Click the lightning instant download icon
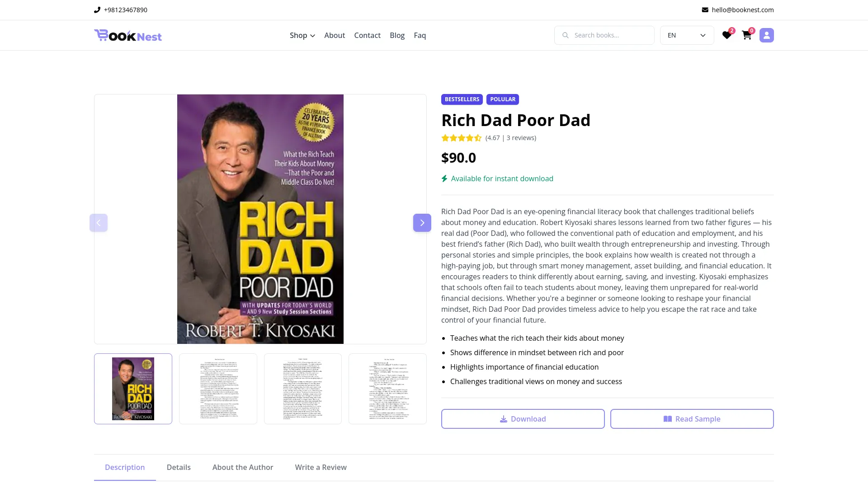The height and width of the screenshot is (488, 868). (444, 178)
